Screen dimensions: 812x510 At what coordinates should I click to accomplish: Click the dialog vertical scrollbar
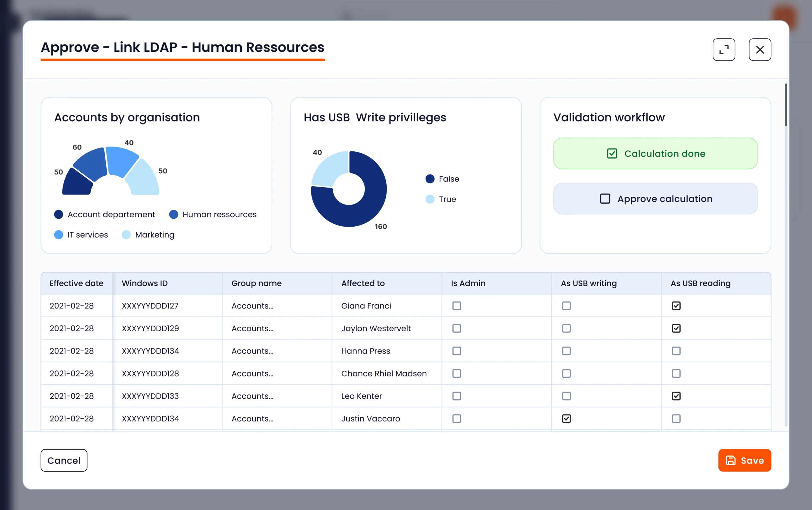pyautogui.click(x=786, y=105)
